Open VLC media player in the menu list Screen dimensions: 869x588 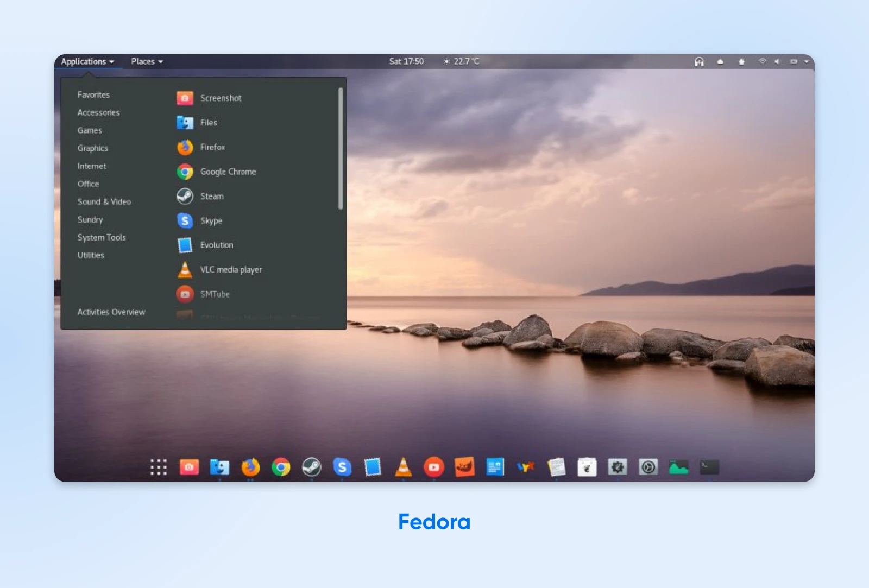pyautogui.click(x=219, y=269)
